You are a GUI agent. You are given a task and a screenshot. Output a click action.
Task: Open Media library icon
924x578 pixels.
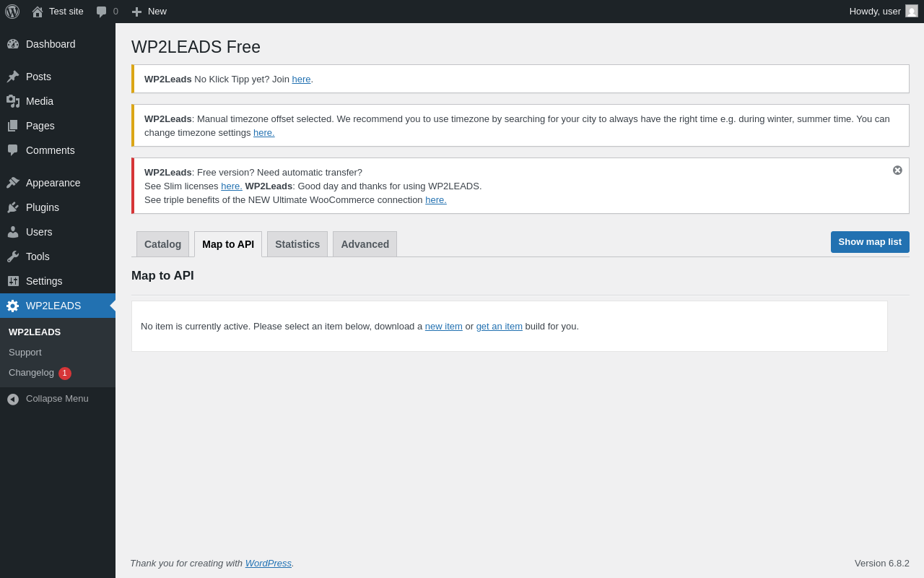point(13,101)
